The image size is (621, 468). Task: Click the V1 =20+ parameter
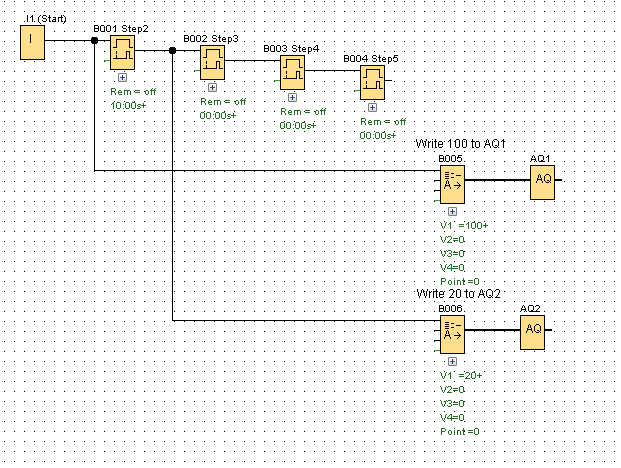461,376
